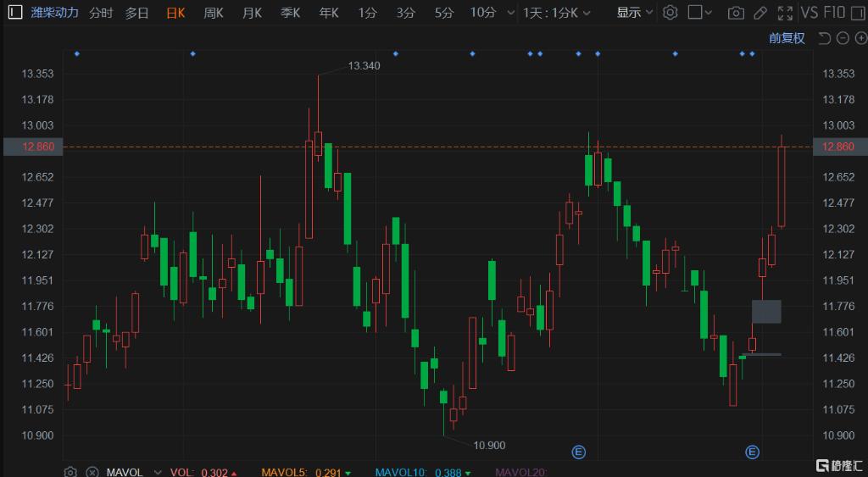This screenshot has height=477, width=868.
Task: Take a chart screenshot with camera icon
Action: 737,13
